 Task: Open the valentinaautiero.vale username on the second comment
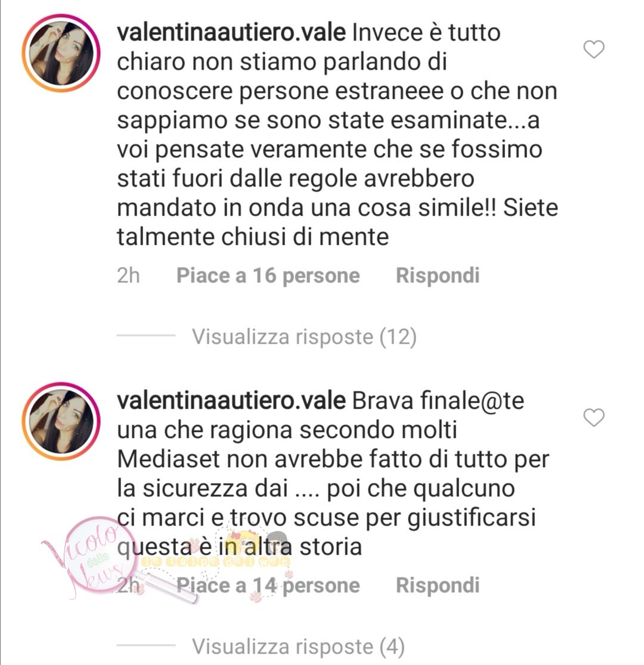[231, 401]
